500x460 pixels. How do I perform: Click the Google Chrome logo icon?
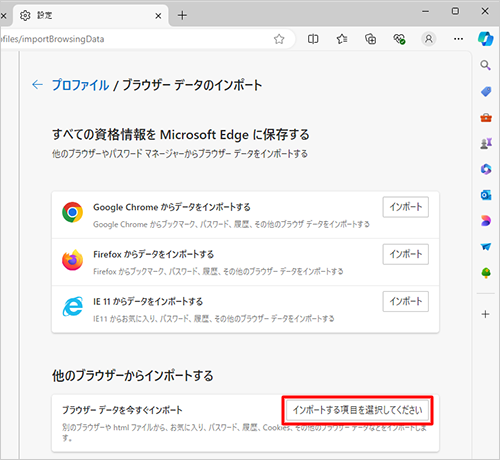pyautogui.click(x=72, y=212)
